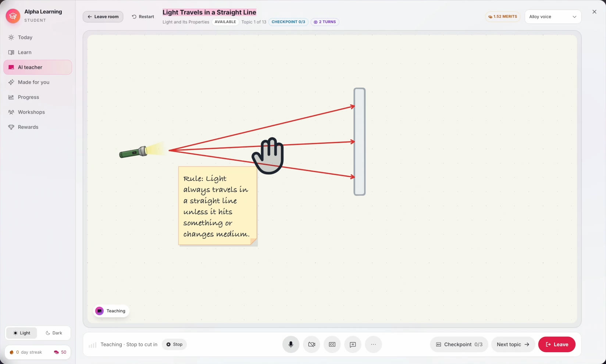This screenshot has height=364, width=606.
Task: Click the flashlight on the whiteboard
Action: pos(133,152)
